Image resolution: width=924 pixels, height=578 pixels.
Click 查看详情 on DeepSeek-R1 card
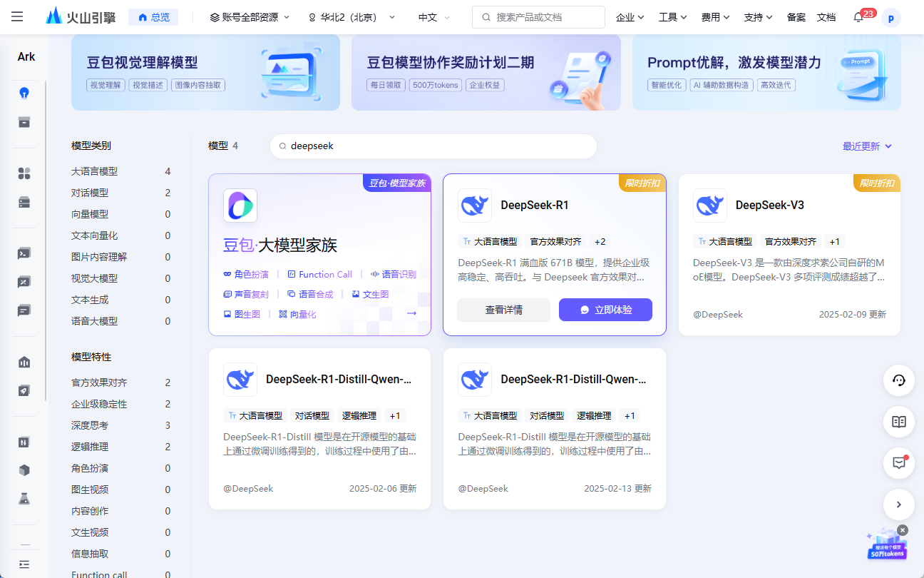pos(503,310)
